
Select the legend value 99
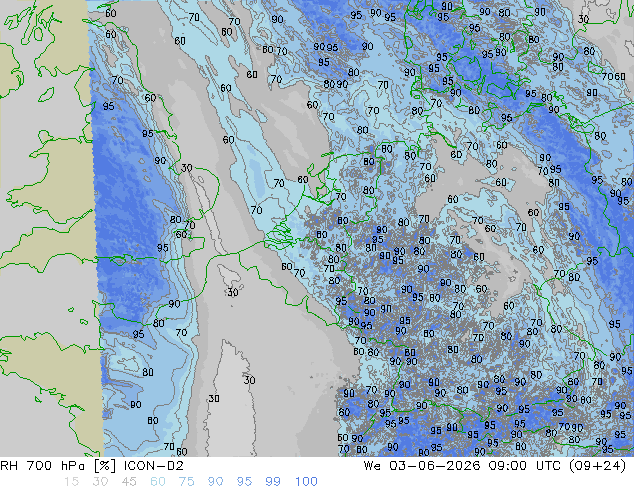[273, 482]
